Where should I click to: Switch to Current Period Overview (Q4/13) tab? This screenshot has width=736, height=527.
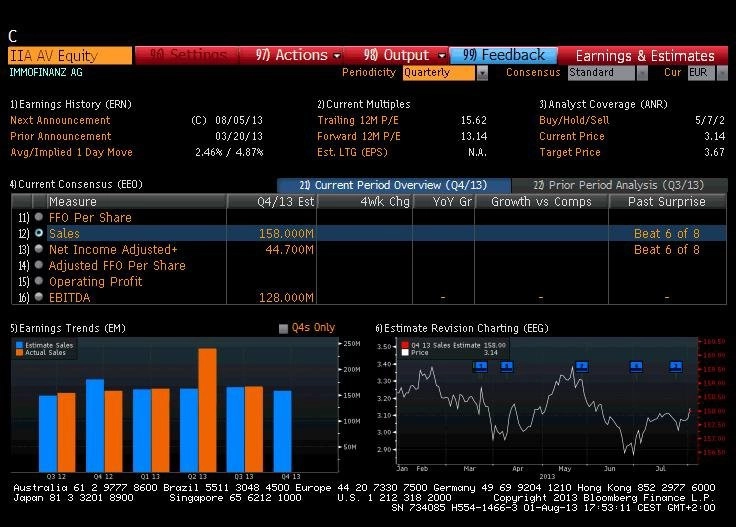[x=393, y=185]
